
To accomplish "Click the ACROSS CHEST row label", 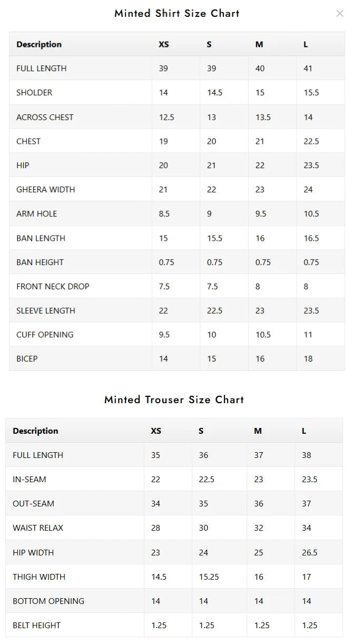I will pos(45,117).
